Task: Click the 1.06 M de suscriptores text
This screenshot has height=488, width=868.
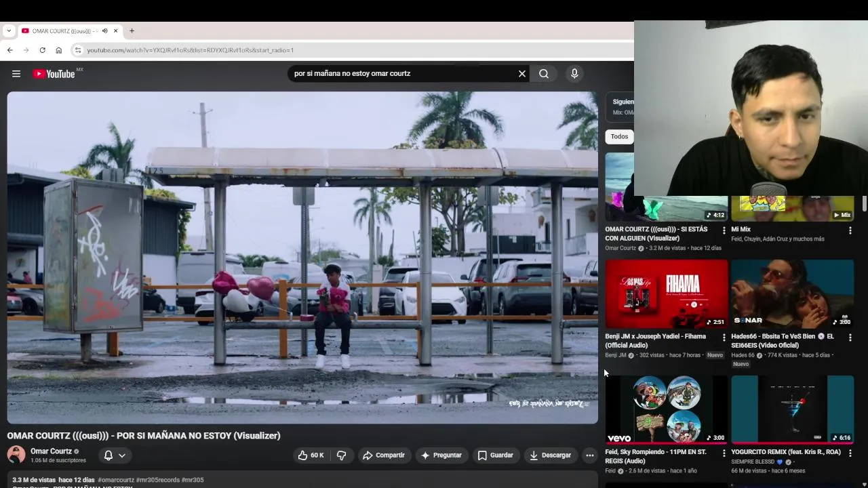Action: pos(58,461)
